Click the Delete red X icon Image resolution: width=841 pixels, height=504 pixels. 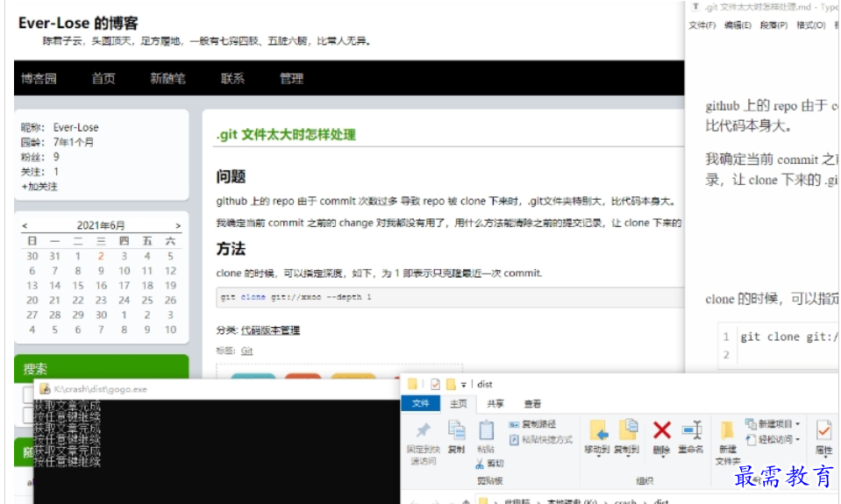coord(662,429)
